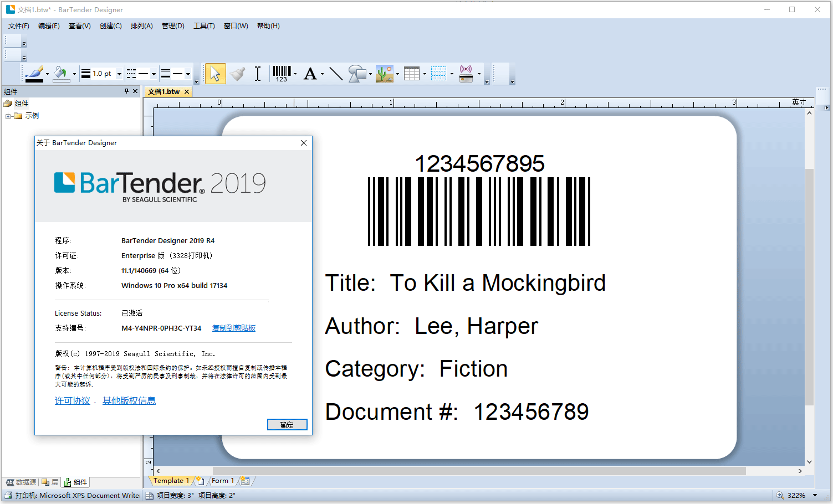
Task: Choose the fill color paint bucket
Action: point(61,74)
